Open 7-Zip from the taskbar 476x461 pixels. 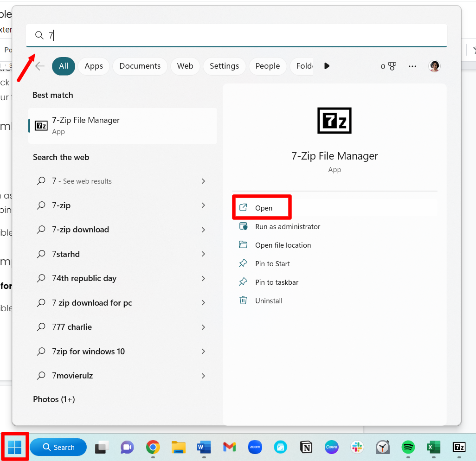coord(459,447)
